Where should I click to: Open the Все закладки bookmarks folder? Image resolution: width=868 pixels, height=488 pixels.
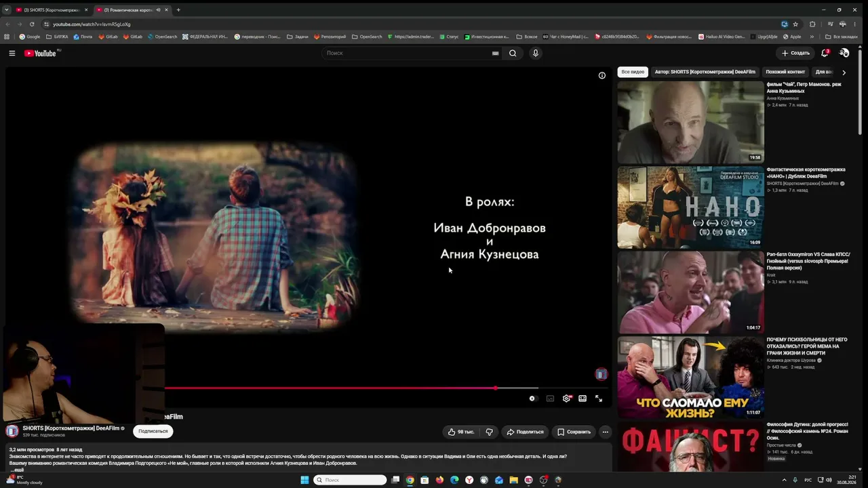click(841, 37)
